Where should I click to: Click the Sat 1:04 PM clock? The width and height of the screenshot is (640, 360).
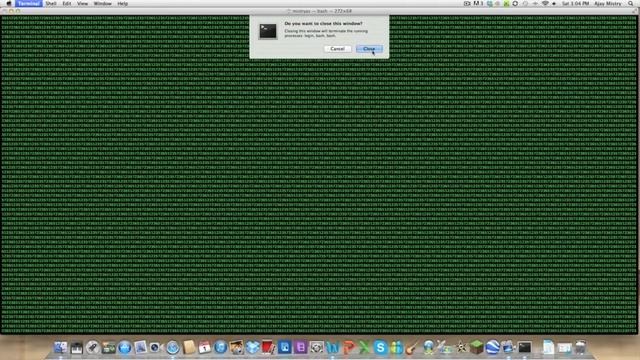575,3
